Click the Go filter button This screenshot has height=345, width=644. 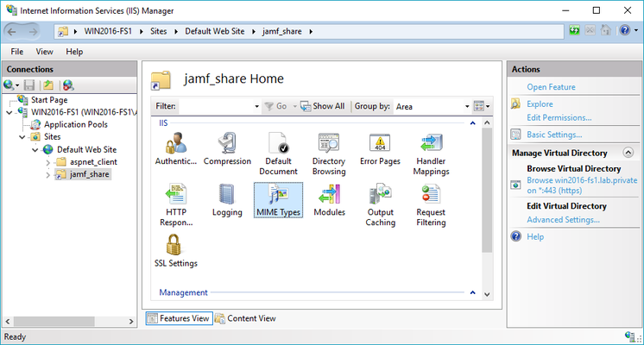point(276,106)
